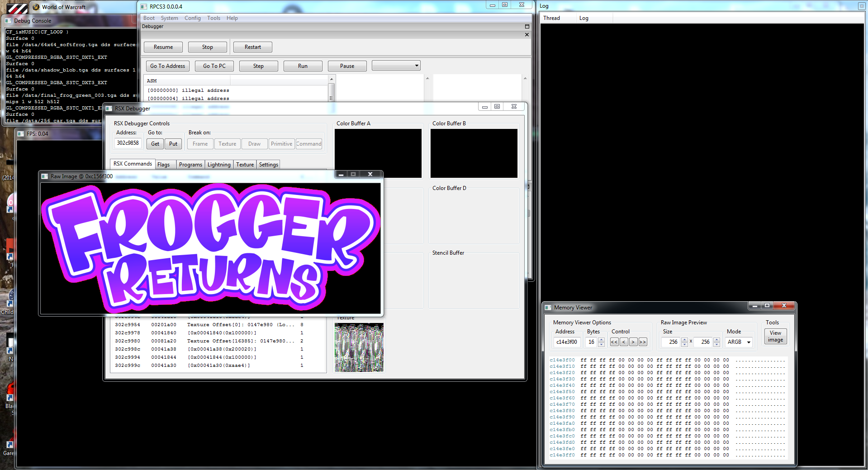The width and height of the screenshot is (868, 470).
Task: Undock the Debugger panel with float icon
Action: click(x=527, y=27)
